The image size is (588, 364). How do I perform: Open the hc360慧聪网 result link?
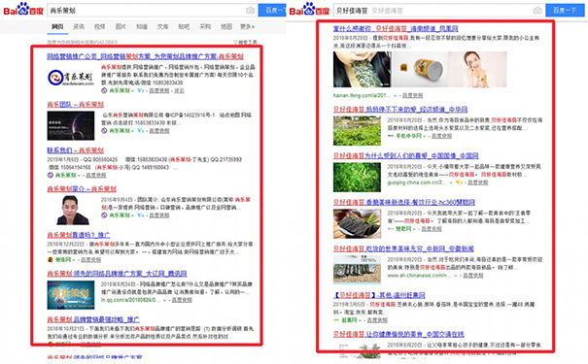coord(404,202)
